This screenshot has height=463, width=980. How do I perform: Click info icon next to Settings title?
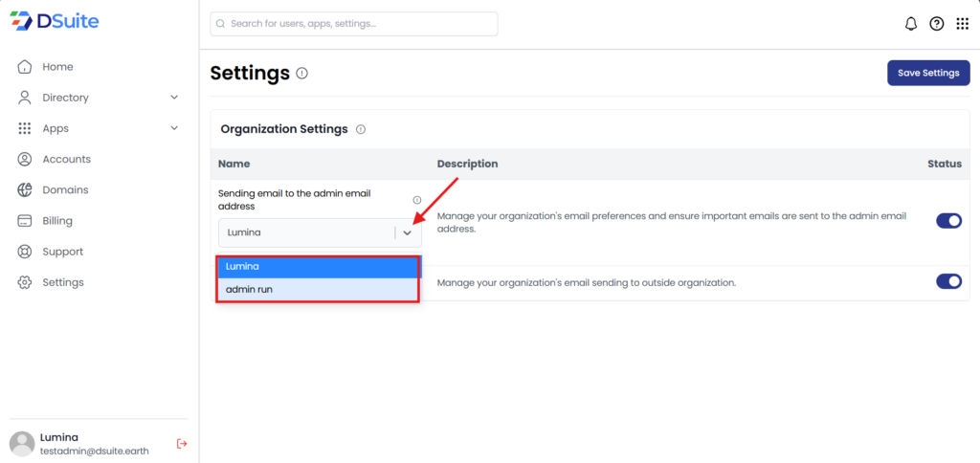[302, 74]
